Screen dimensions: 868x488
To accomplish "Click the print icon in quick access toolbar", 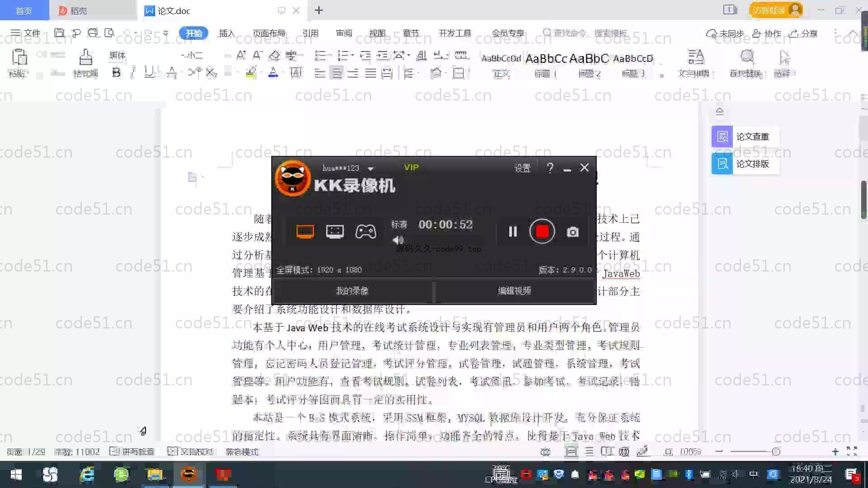I will point(93,33).
